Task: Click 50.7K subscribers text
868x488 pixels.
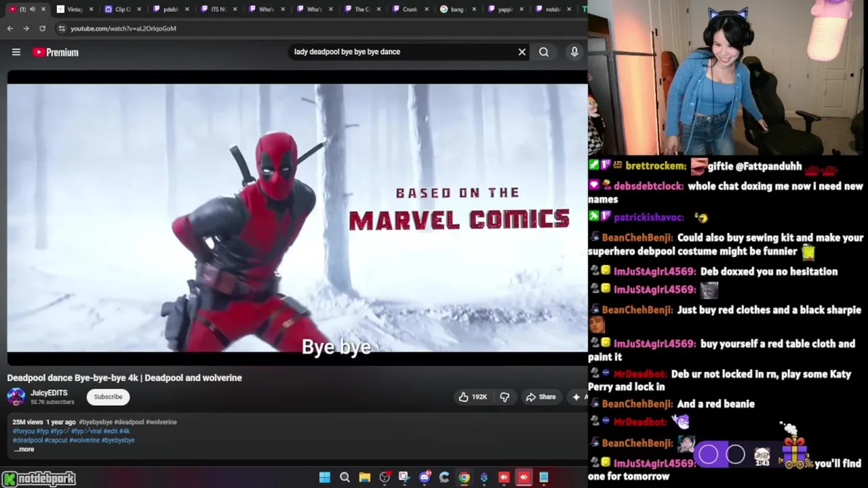Action: (x=52, y=402)
